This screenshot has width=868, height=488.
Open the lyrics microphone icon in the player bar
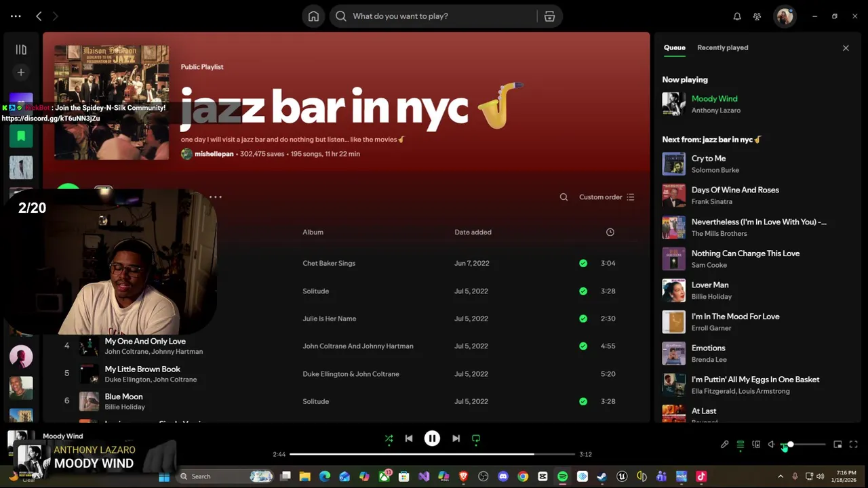click(x=724, y=445)
